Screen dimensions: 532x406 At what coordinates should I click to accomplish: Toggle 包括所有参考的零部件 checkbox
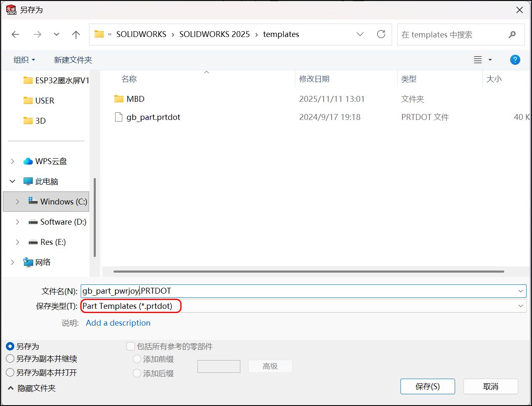131,346
